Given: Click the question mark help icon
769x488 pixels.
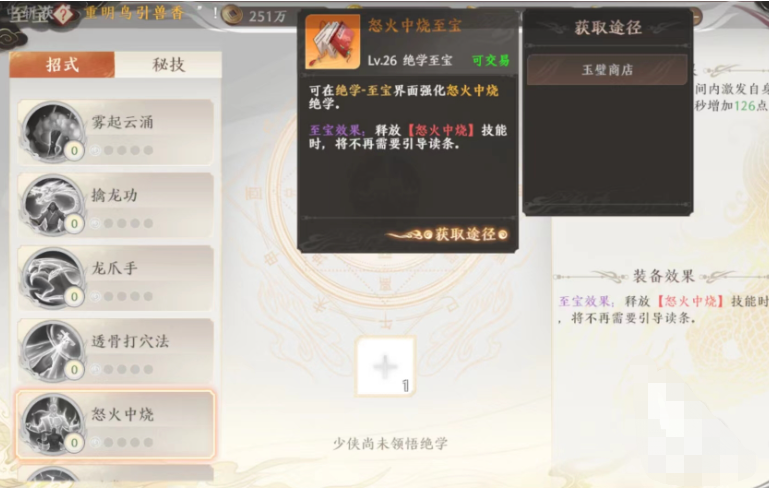Looking at the screenshot, I should click(x=63, y=14).
